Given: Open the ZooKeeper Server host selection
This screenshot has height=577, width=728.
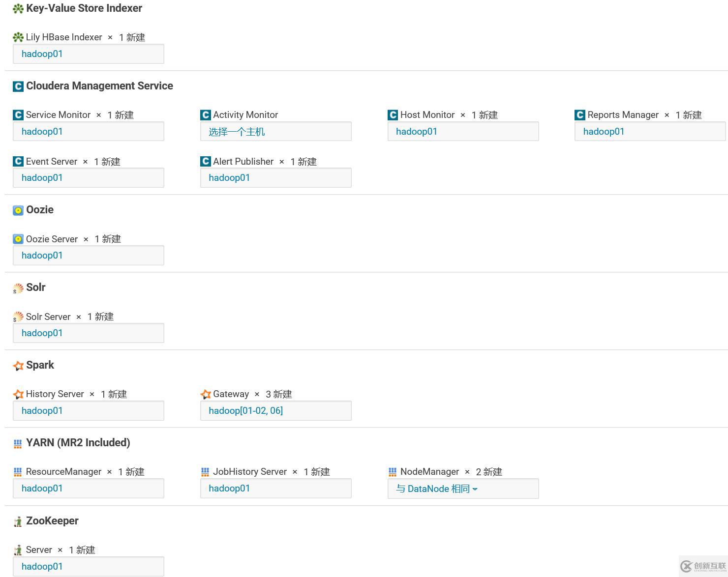Looking at the screenshot, I should click(x=42, y=566).
